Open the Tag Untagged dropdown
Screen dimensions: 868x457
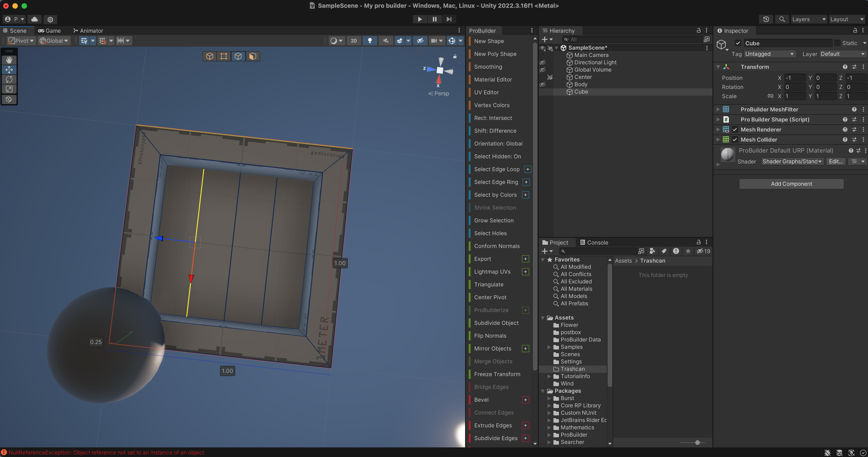click(769, 54)
